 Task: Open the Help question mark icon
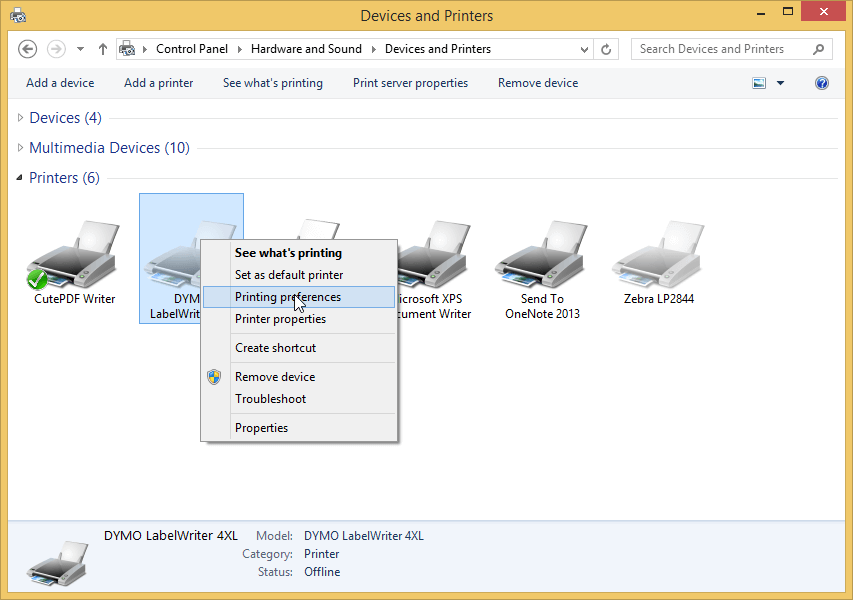pyautogui.click(x=821, y=83)
